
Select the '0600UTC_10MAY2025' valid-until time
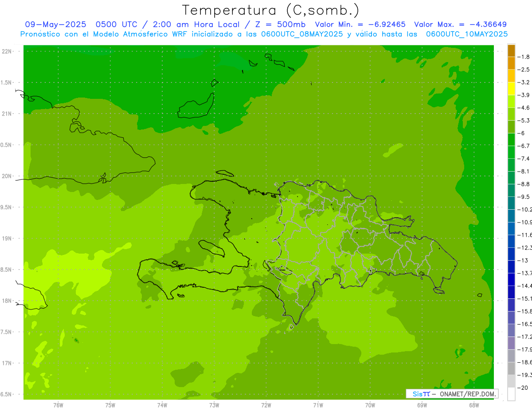467,34
